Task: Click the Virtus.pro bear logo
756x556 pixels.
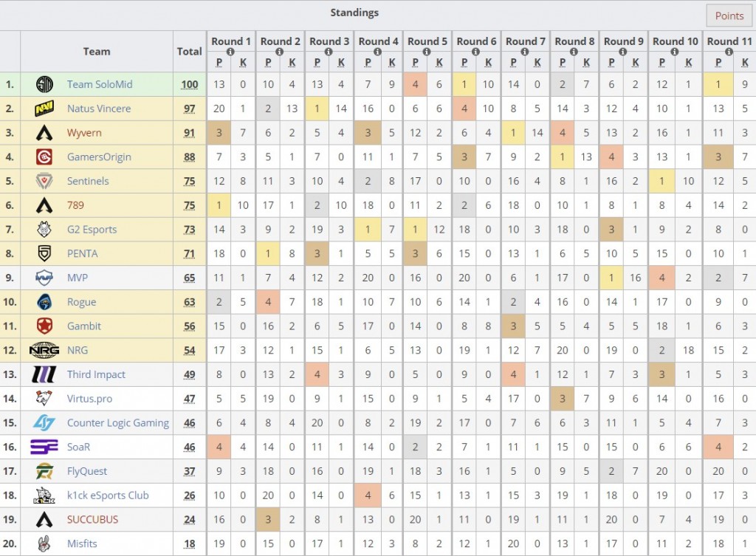Action: coord(44,398)
